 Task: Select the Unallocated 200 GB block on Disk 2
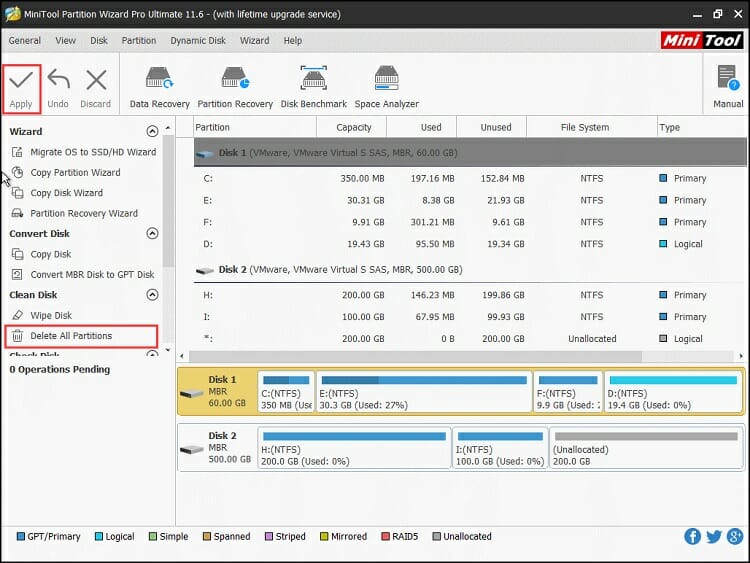point(644,450)
